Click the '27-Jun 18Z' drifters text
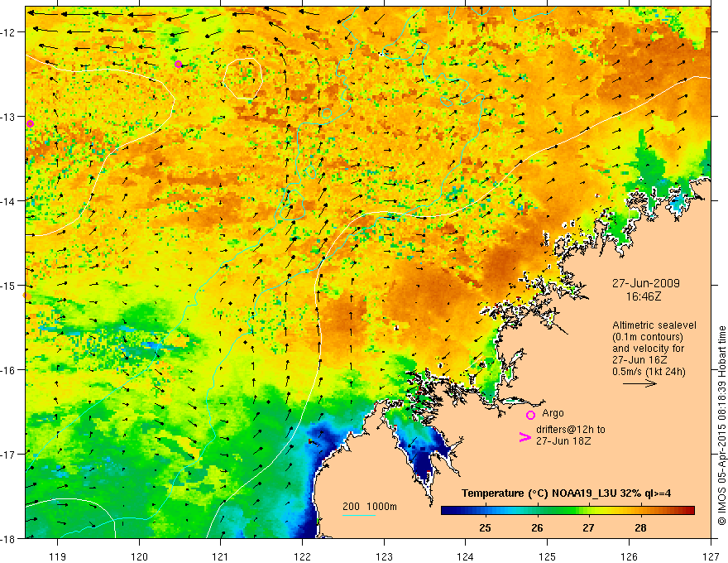728x563 pixels. (x=563, y=441)
